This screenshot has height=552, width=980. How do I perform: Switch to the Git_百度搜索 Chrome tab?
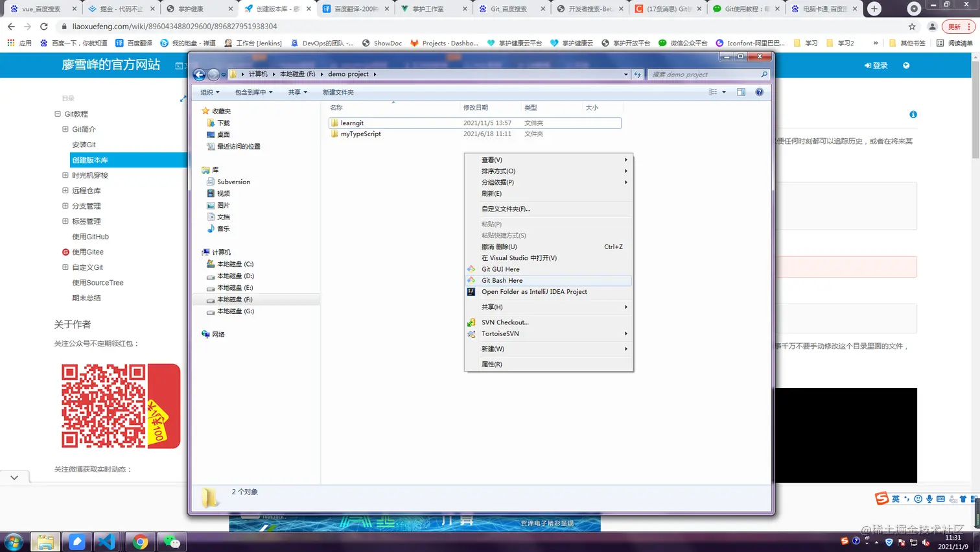click(x=512, y=9)
